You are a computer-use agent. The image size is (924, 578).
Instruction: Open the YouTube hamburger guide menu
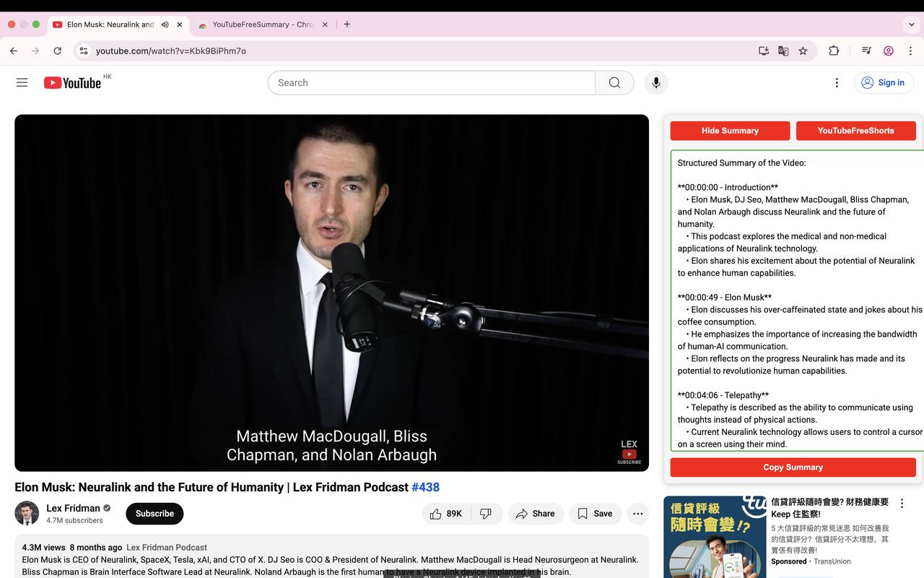point(22,82)
